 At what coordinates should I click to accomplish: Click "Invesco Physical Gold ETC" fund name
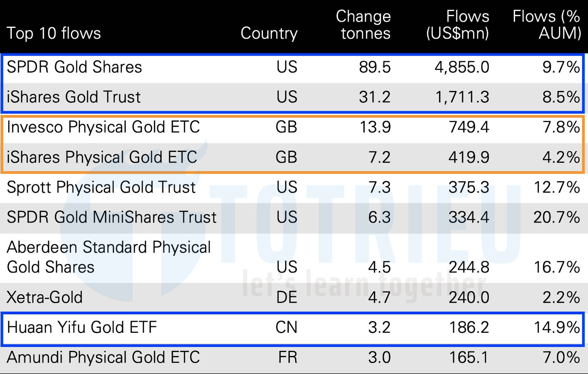tap(103, 127)
